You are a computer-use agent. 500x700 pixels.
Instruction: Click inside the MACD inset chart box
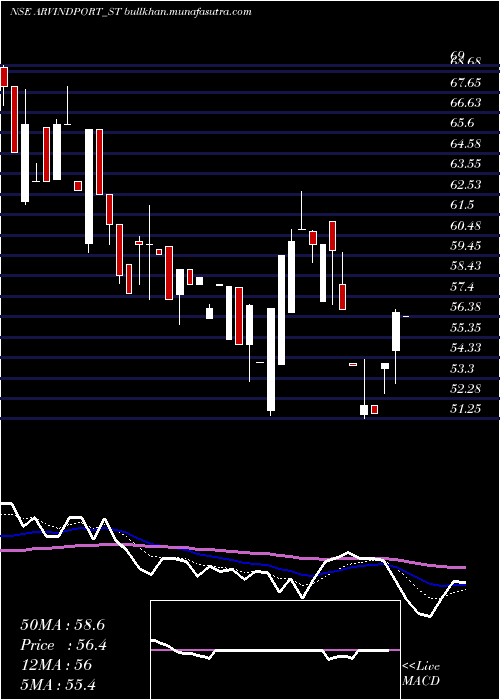pos(275,650)
